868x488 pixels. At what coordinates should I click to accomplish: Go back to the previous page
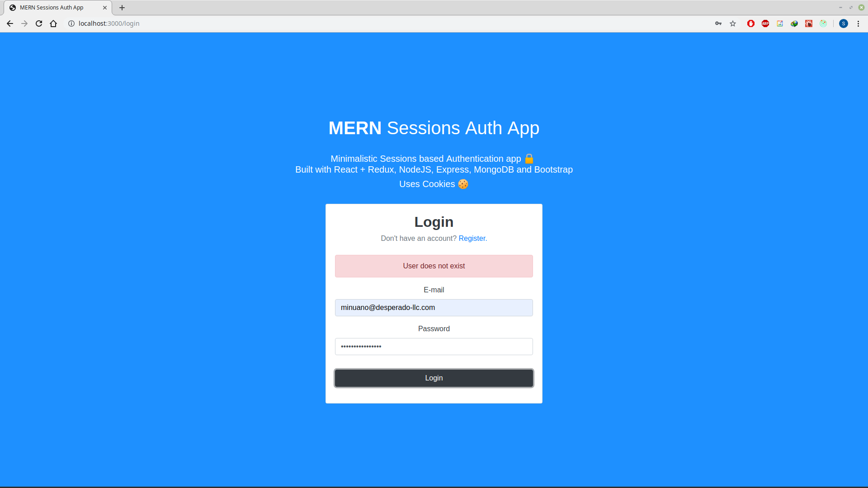coord(10,23)
